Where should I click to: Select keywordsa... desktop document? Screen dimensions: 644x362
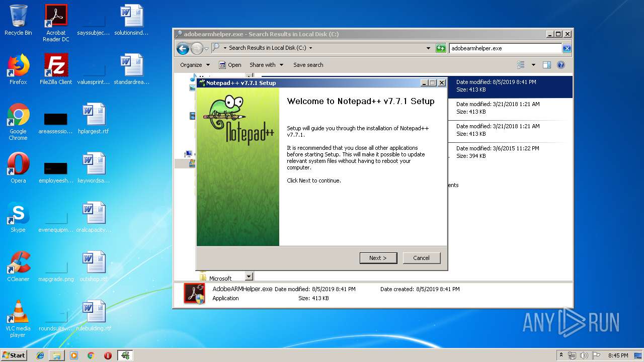(x=94, y=168)
